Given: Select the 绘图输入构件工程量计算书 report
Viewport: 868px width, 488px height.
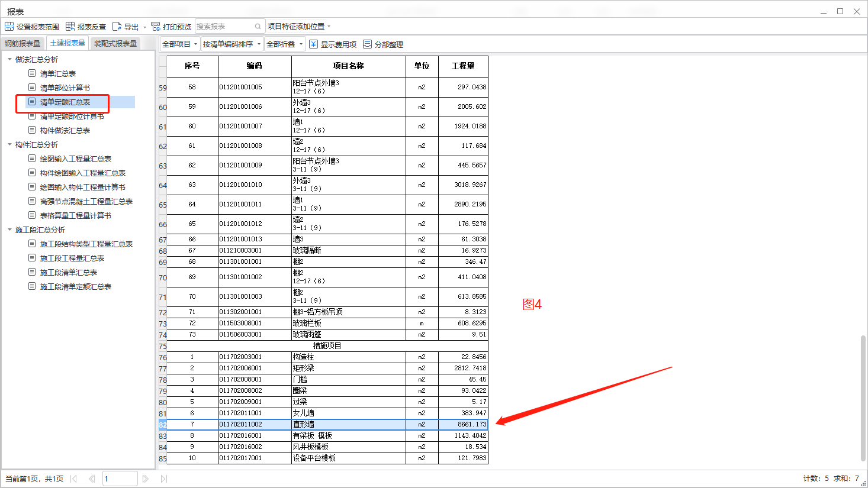Looking at the screenshot, I should [x=82, y=188].
